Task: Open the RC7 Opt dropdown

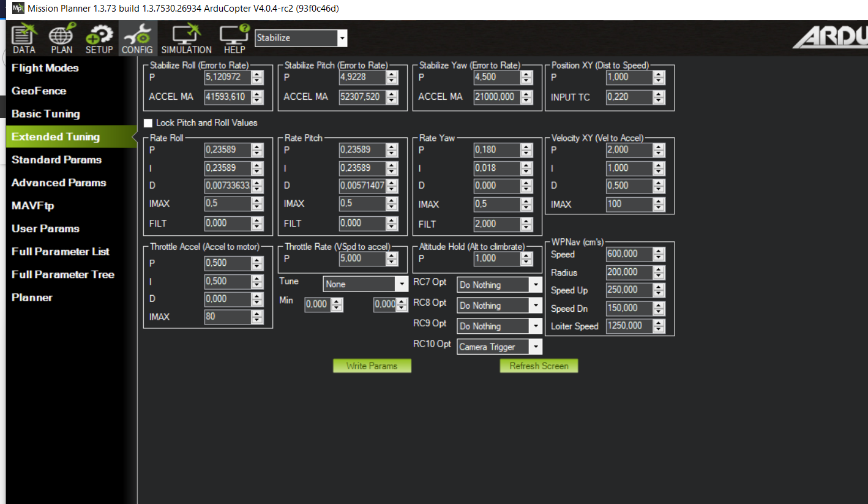Action: click(499, 285)
